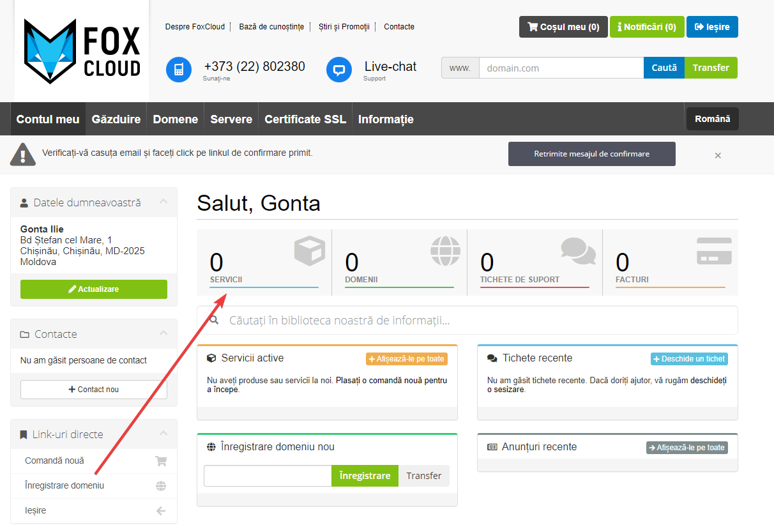Click the box icon on Servicii tile
Viewport: 774px width, 532px height.
pyautogui.click(x=309, y=251)
